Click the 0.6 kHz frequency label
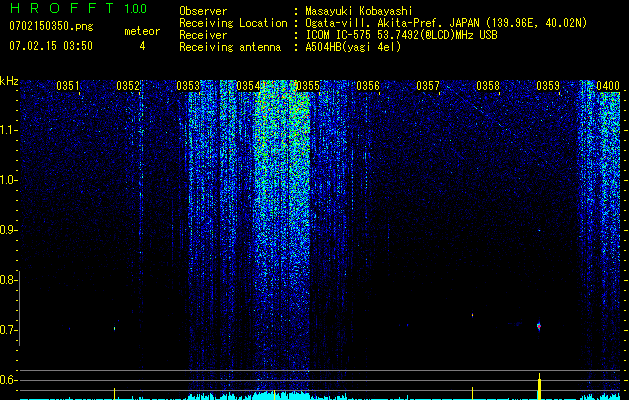 (x=8, y=380)
